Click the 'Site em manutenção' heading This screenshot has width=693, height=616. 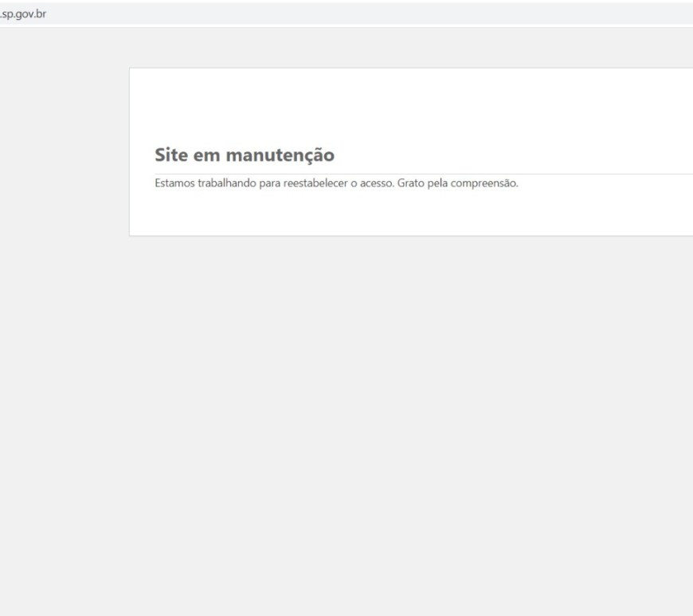244,155
